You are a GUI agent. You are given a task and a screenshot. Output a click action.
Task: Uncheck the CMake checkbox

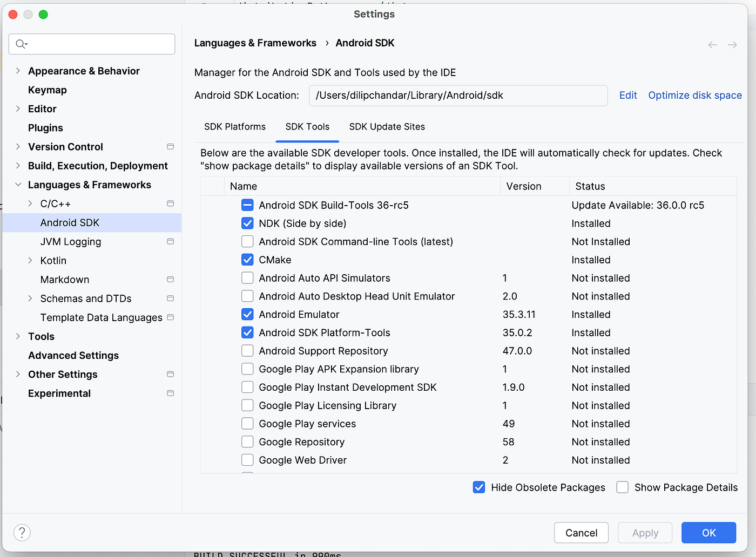pos(247,260)
